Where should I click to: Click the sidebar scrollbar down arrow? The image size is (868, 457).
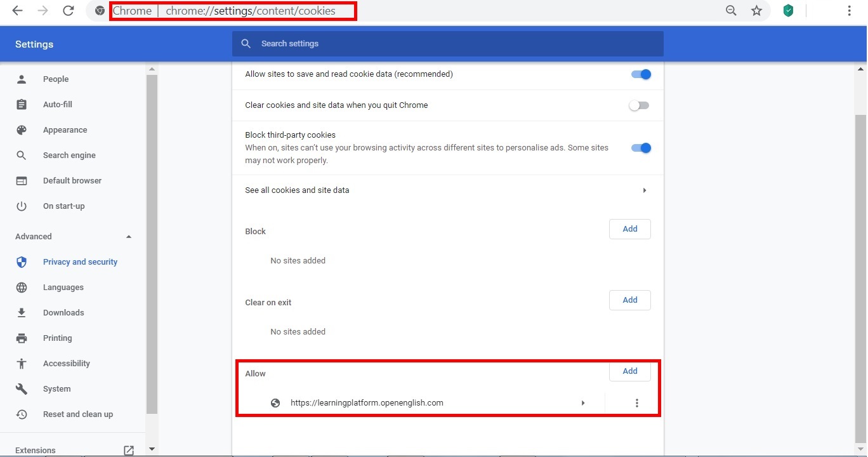152,449
